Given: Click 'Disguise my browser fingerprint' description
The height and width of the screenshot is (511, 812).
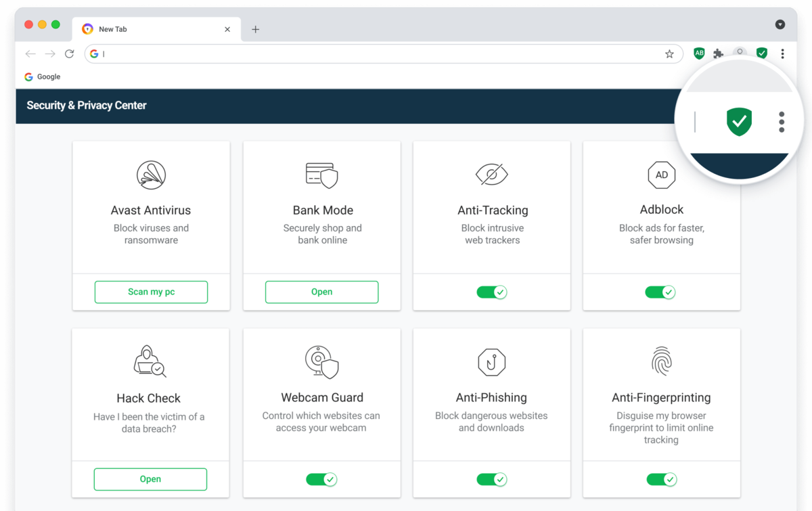Looking at the screenshot, I should click(661, 428).
